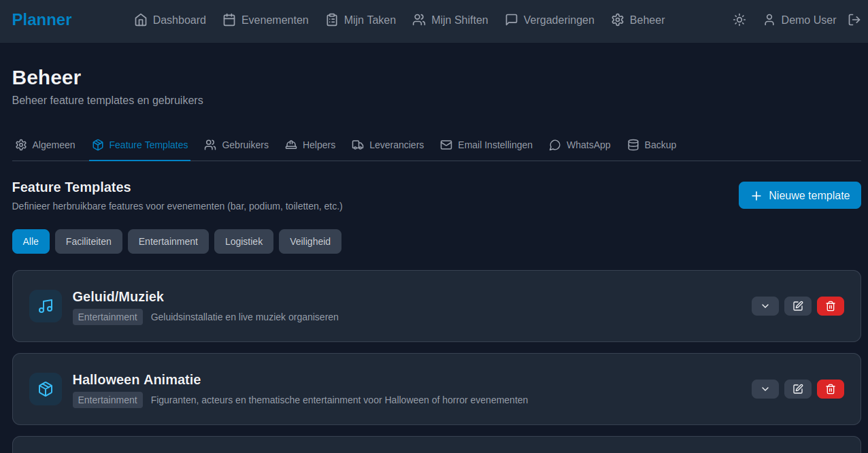Viewport: 868px width, 453px height.
Task: Filter templates by Alle
Action: tap(31, 241)
